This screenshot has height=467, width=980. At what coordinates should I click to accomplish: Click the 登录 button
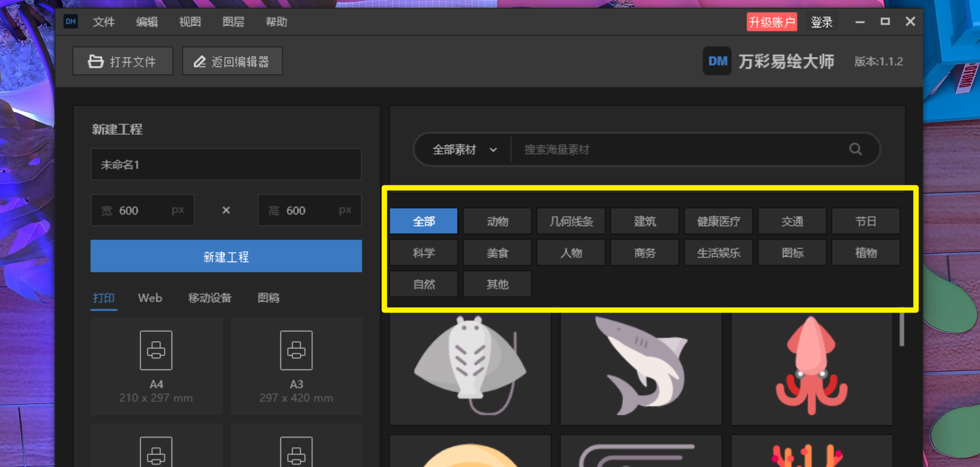(x=822, y=22)
